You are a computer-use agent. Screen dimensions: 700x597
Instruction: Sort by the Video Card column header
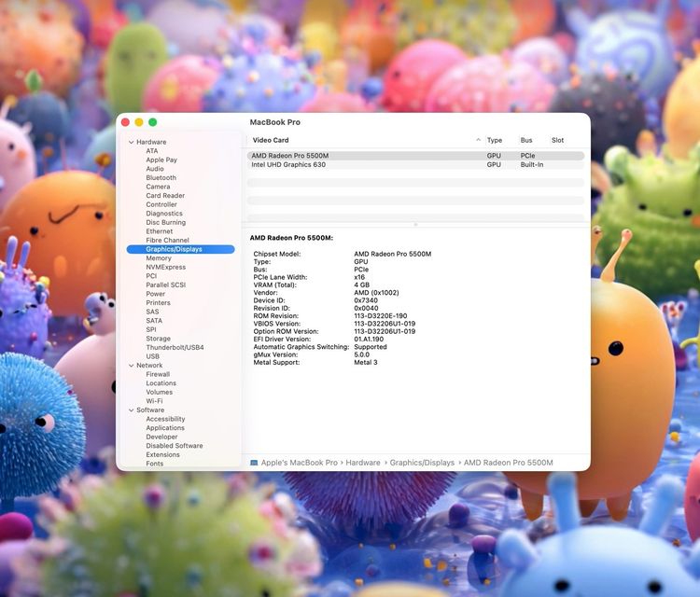pyautogui.click(x=271, y=140)
